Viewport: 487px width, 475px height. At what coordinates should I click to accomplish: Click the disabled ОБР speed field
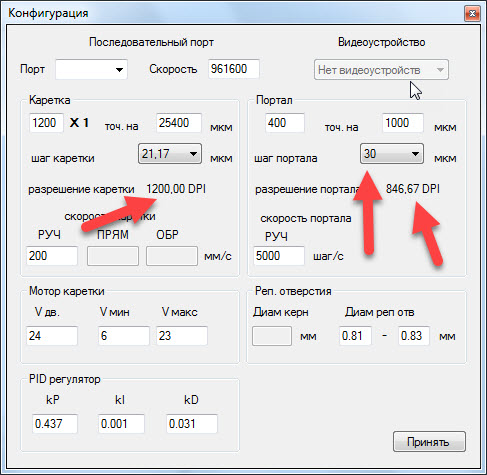[172, 256]
